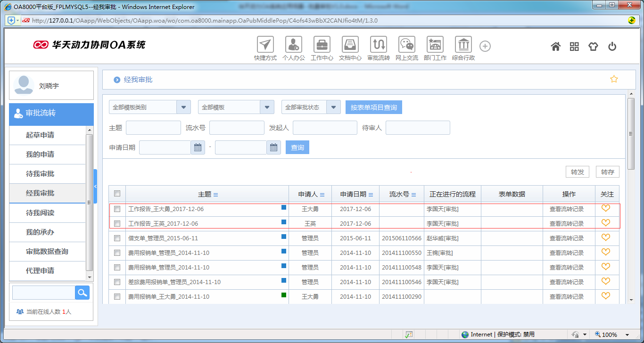
Task: Toggle heart 关注 icon for 工作报告_王大勇 row
Action: tap(606, 208)
